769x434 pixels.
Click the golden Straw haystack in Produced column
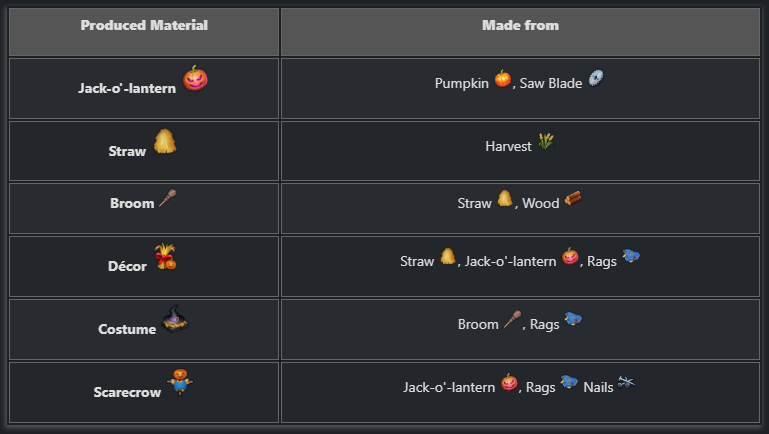pos(165,142)
